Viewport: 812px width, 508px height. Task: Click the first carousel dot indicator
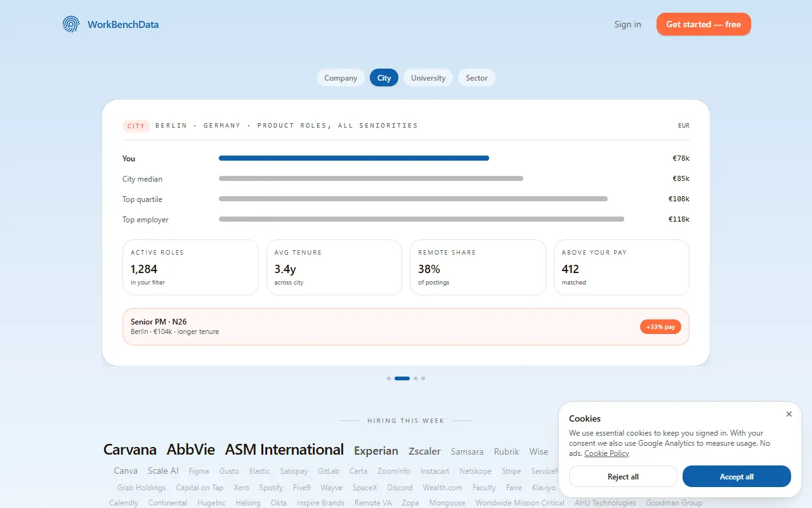pos(389,378)
